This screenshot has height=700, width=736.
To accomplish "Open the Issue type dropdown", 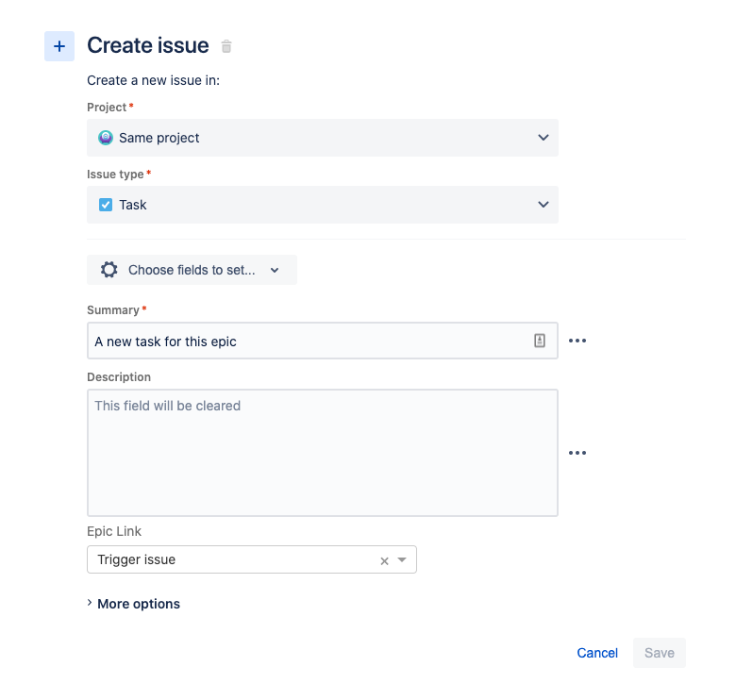I will [543, 205].
